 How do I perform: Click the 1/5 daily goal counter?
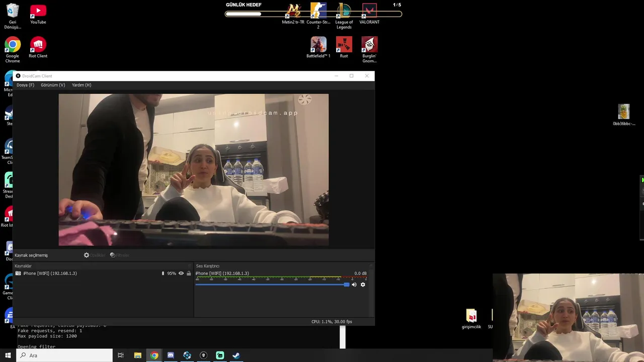(x=397, y=5)
